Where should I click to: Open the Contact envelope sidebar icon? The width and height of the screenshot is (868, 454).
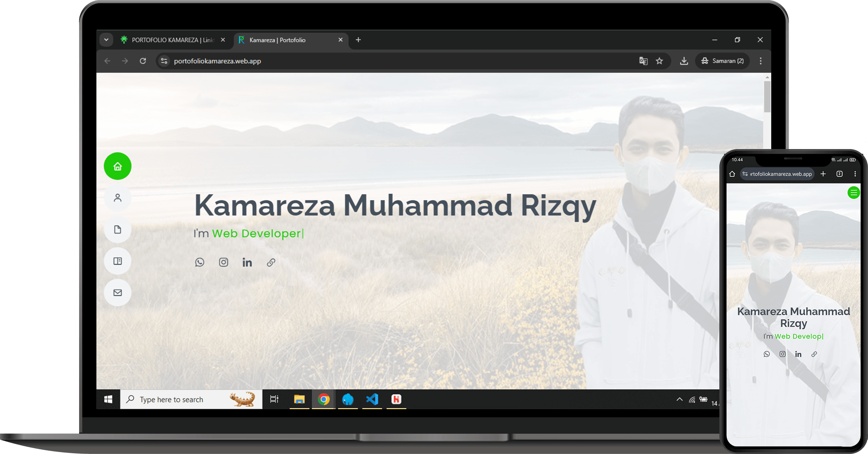(x=117, y=293)
